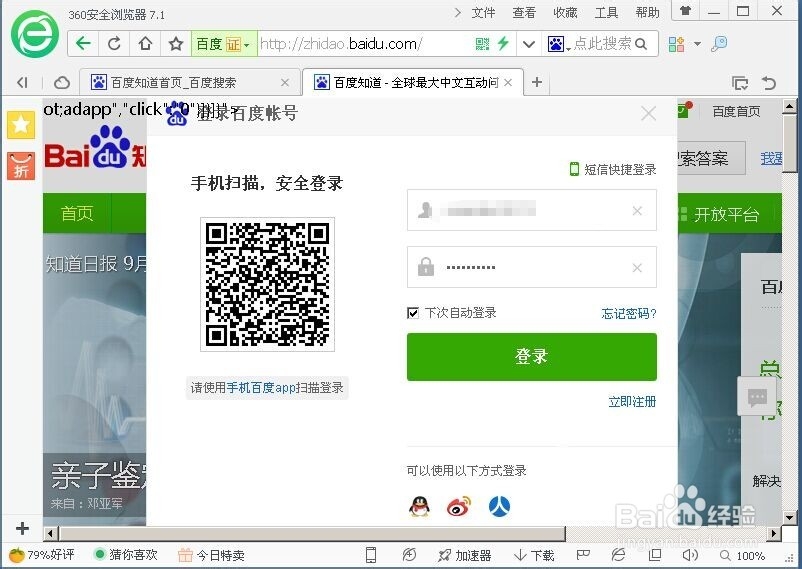Click 猜你喜欢 in the status bar
802x569 pixels.
tap(126, 555)
